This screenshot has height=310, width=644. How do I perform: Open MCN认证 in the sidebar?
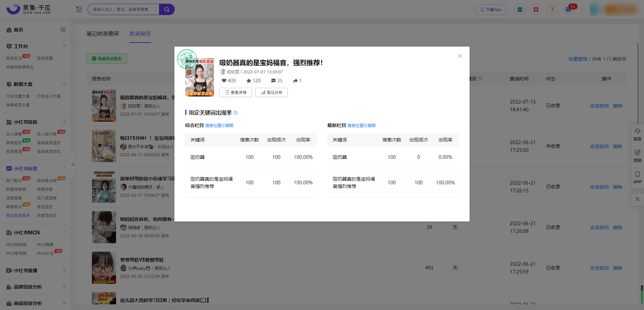coord(45,253)
